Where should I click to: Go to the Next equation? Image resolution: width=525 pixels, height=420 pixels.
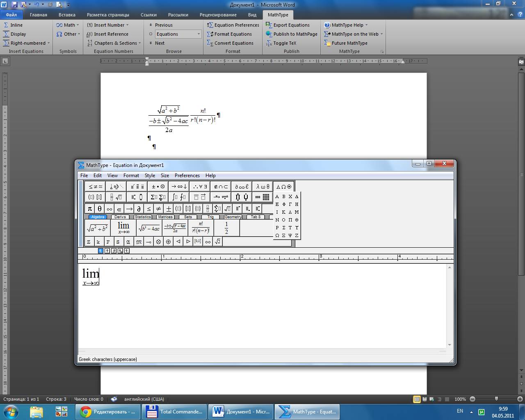point(157,43)
